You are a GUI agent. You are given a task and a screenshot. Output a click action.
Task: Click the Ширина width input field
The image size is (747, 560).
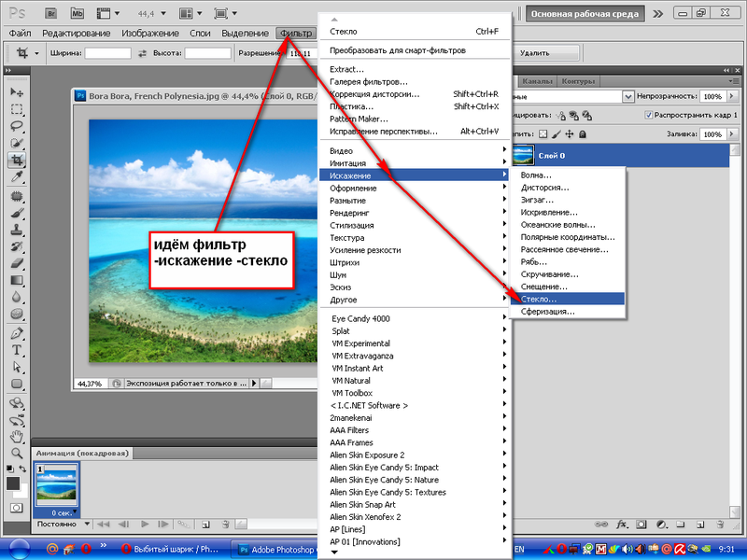tap(107, 53)
